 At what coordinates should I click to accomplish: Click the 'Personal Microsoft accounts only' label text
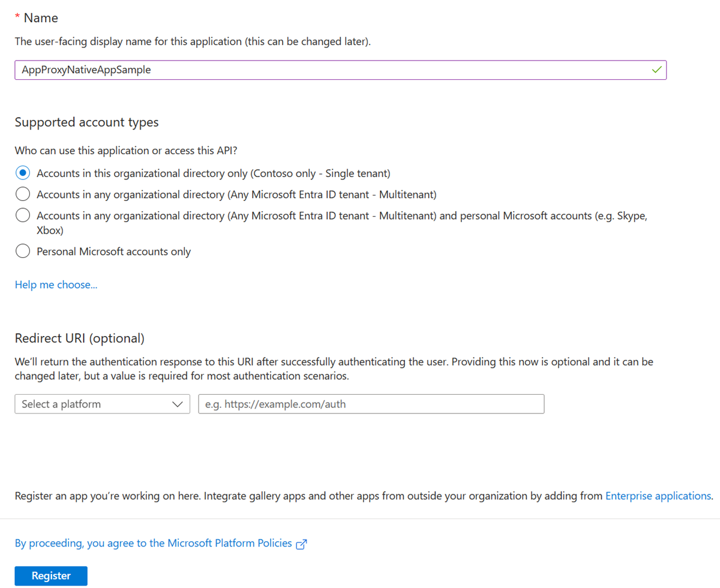pos(113,251)
